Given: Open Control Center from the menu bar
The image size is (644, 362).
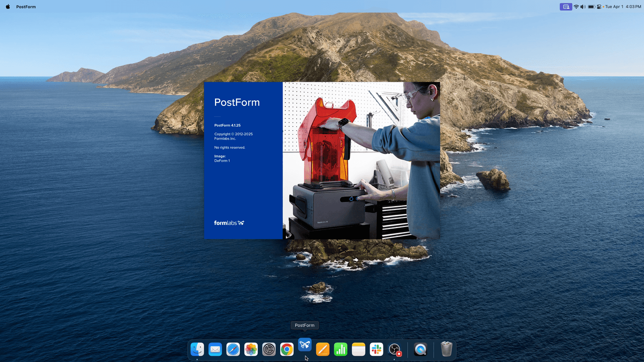Looking at the screenshot, I should (x=599, y=7).
